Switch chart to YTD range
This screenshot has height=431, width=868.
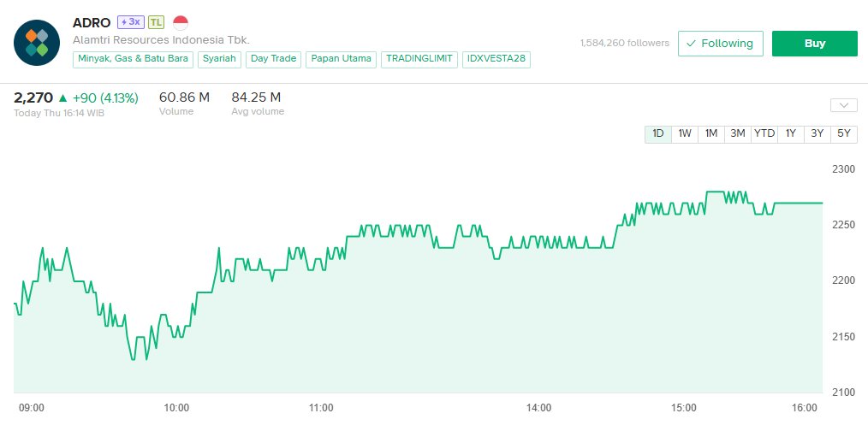pos(764,133)
